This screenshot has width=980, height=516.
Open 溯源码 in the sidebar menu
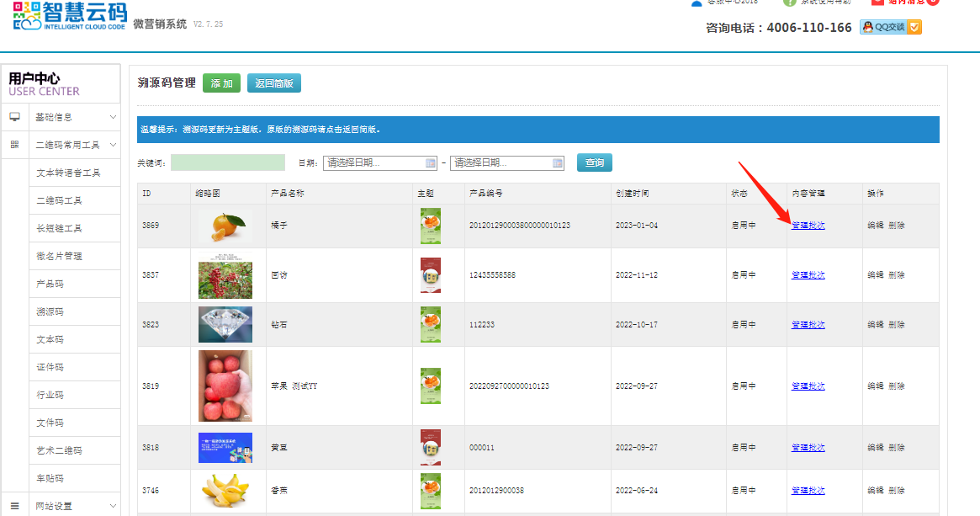point(50,311)
